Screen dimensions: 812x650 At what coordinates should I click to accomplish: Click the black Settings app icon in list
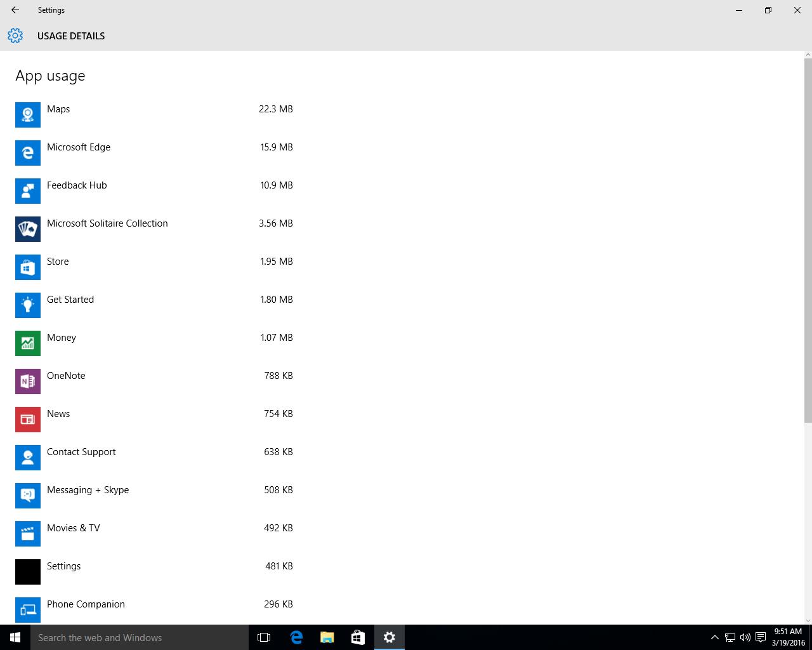pos(28,571)
